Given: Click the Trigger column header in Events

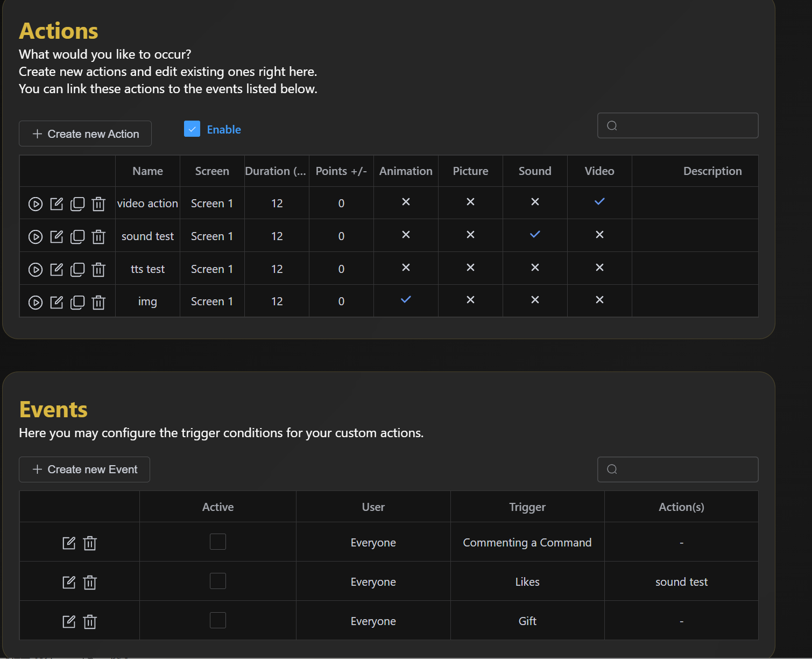Looking at the screenshot, I should tap(527, 507).
